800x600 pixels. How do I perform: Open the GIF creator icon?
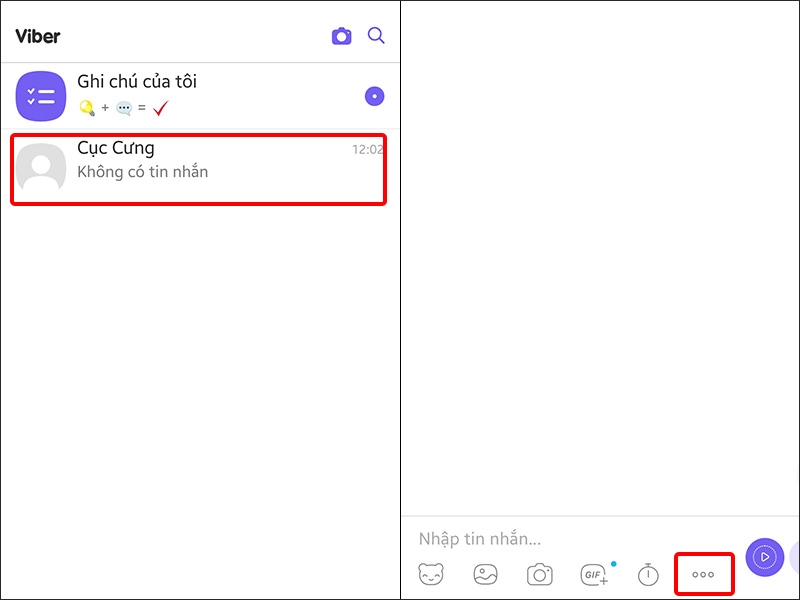tap(594, 574)
